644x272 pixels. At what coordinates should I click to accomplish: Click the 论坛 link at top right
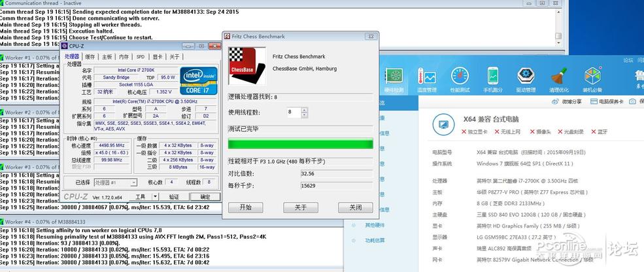(x=628, y=60)
